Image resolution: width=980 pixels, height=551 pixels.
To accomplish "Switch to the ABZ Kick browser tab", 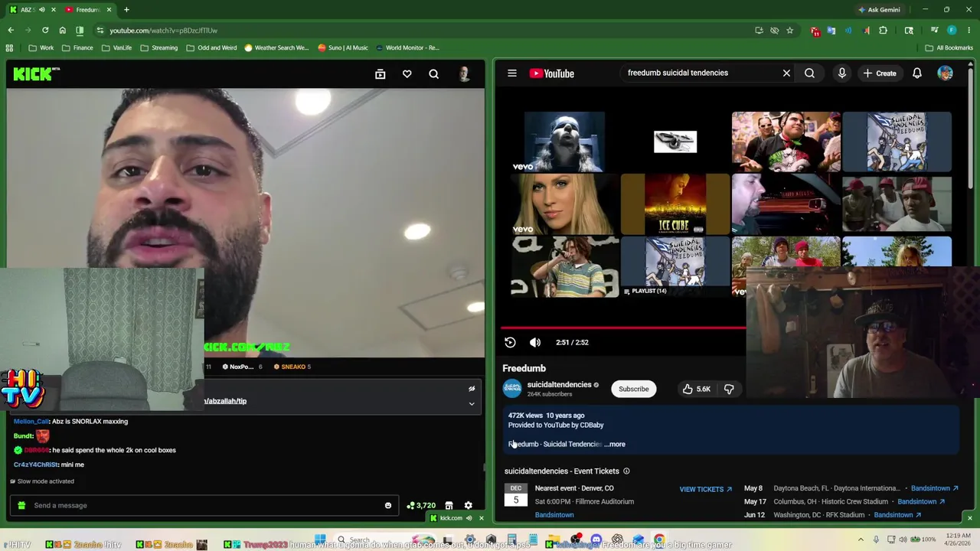I will pyautogui.click(x=33, y=10).
